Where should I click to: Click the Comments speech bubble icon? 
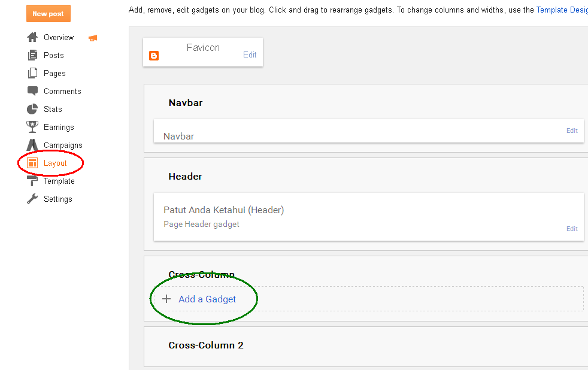point(32,91)
